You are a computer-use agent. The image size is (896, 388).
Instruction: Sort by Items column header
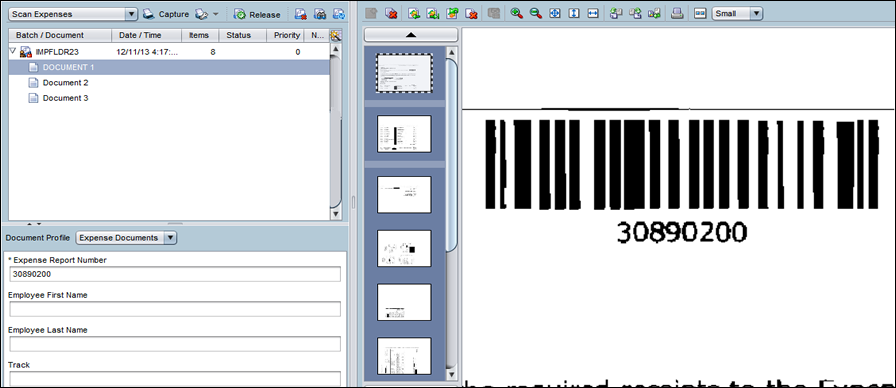200,35
